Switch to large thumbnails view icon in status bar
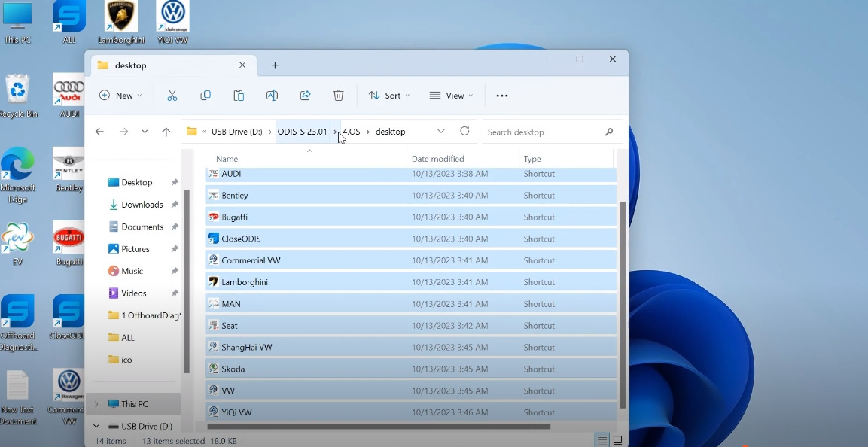The height and width of the screenshot is (447, 868). pos(617,441)
